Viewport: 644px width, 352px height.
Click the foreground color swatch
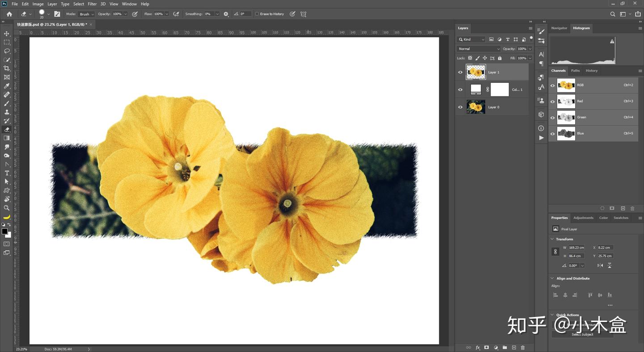[4, 231]
